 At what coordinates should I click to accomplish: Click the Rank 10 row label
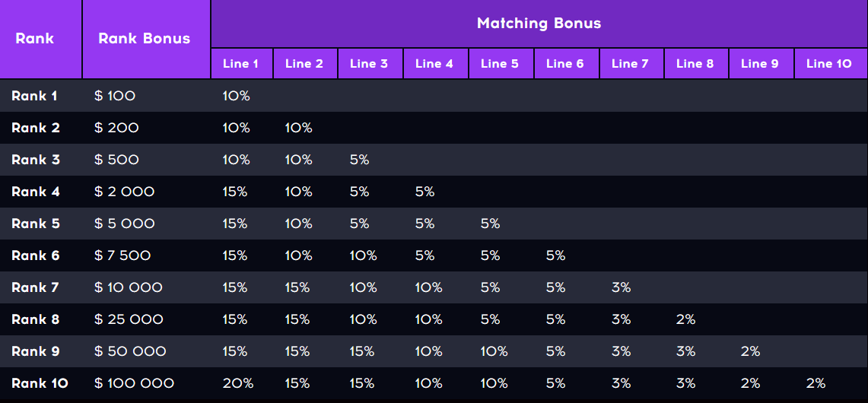(40, 383)
